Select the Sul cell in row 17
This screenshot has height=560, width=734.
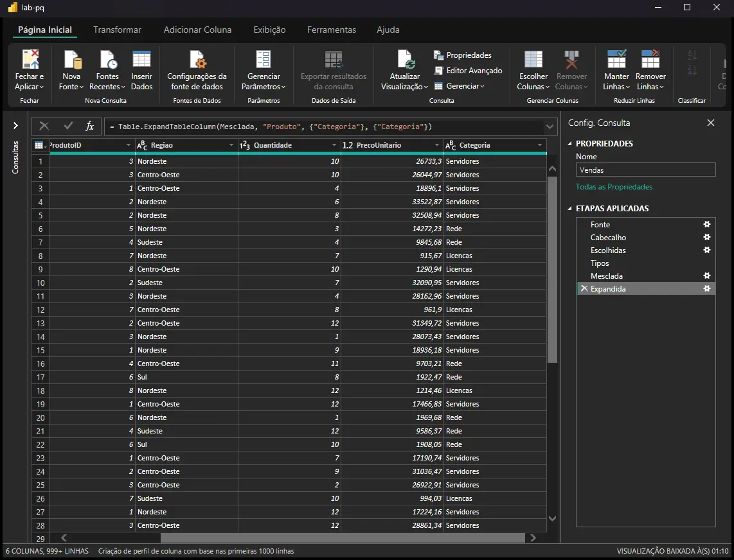point(186,377)
